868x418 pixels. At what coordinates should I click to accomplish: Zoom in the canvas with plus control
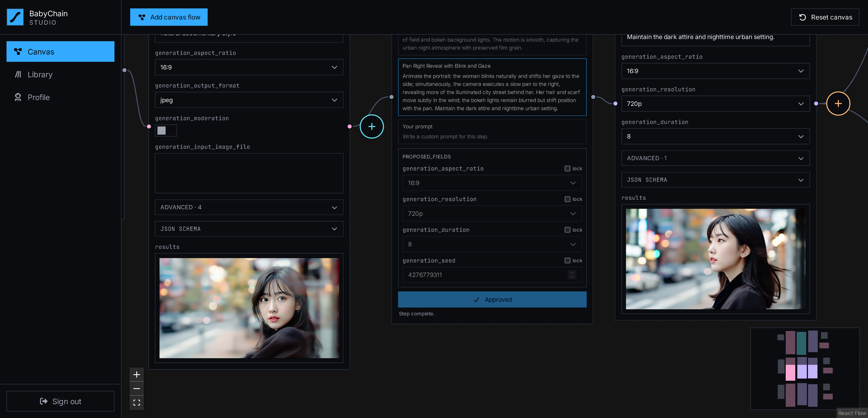(x=136, y=374)
